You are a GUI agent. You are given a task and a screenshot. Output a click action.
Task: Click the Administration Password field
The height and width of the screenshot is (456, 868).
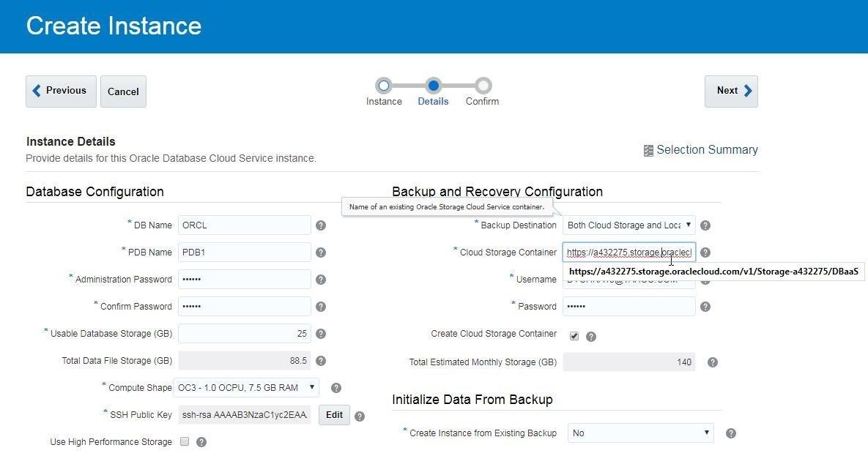245,280
